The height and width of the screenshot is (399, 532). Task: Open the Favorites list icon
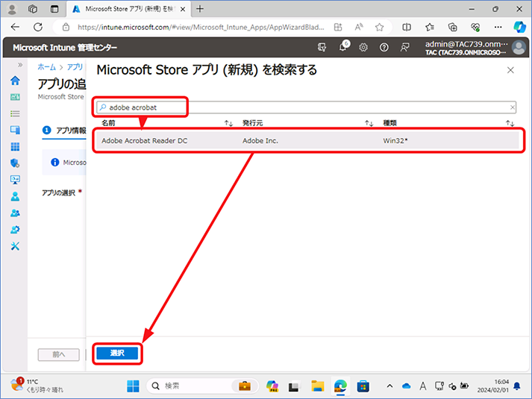pyautogui.click(x=430, y=27)
